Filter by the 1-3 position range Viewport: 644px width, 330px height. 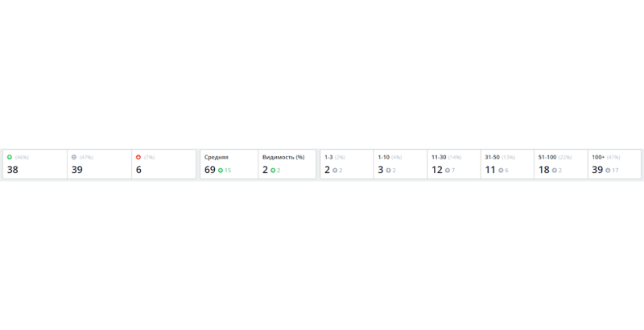coord(328,157)
